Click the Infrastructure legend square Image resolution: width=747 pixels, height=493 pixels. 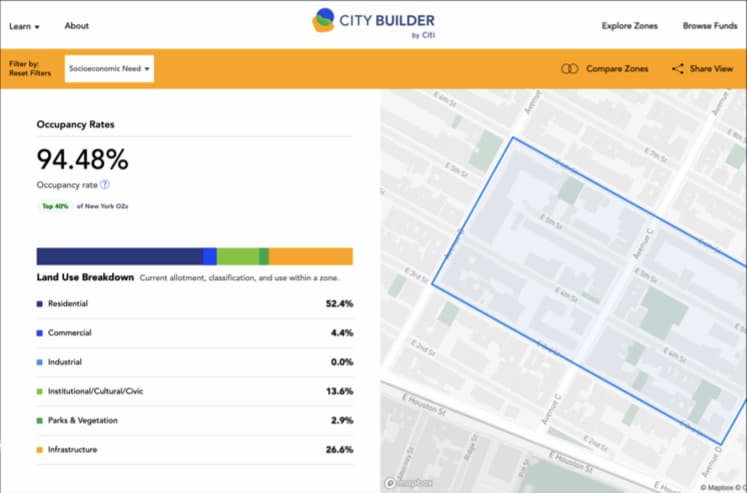pyautogui.click(x=40, y=450)
